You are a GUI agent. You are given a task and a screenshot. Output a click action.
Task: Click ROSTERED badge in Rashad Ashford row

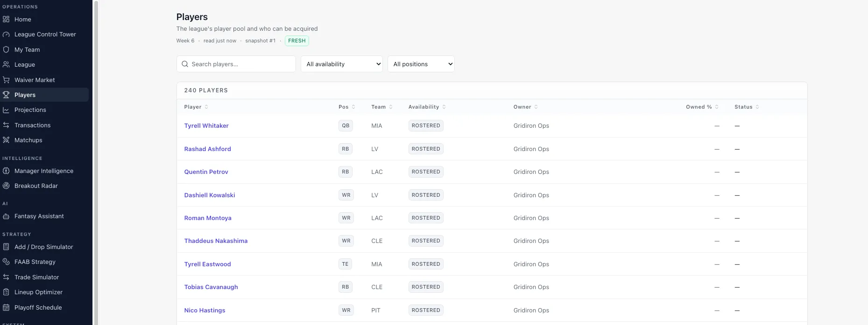pos(426,149)
